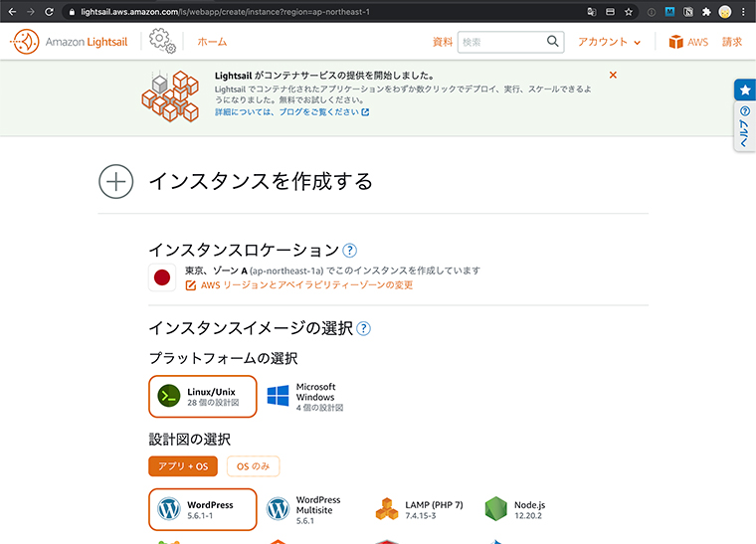The height and width of the screenshot is (544, 756).
Task: Go to ホーム link
Action: [212, 42]
